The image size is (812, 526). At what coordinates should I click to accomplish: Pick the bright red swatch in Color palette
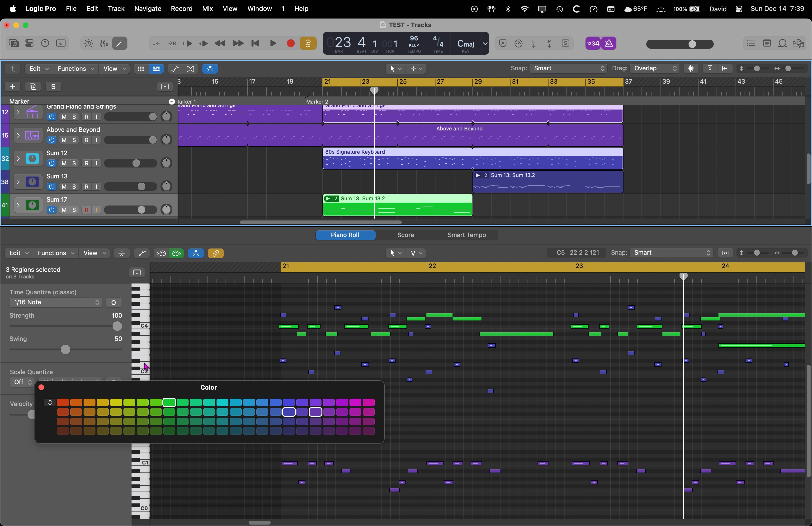[63, 403]
